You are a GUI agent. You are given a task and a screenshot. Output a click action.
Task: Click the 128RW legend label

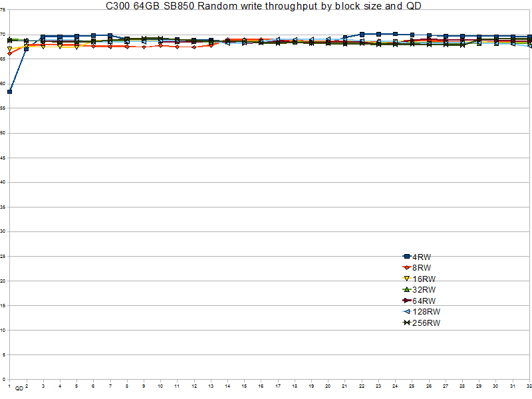tap(426, 312)
